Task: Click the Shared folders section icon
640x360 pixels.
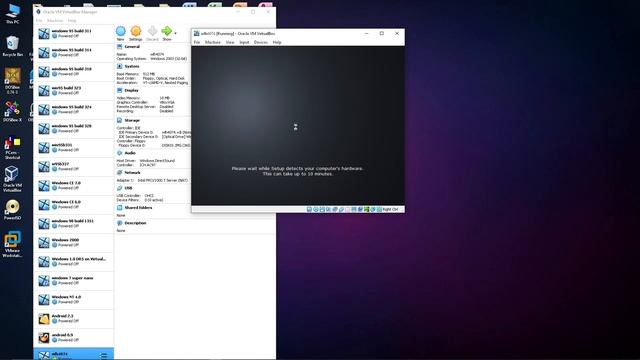Action: tap(120, 208)
